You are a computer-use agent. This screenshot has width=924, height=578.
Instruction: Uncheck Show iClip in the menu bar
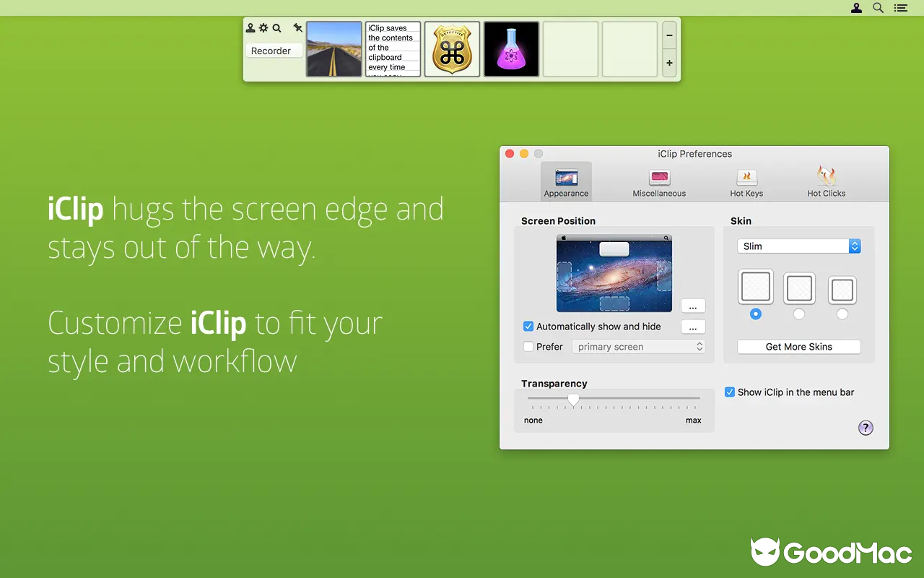tap(730, 392)
